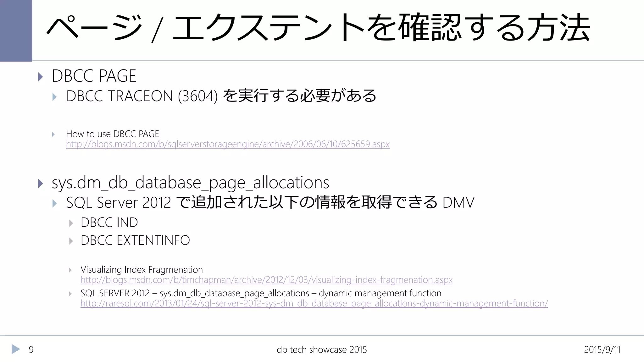Open the raresql.com page_allocations link
Image resolution: width=644 pixels, height=362 pixels.
coord(314,304)
